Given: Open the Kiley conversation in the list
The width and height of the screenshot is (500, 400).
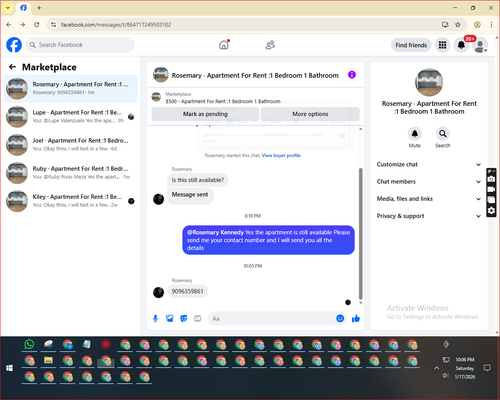Looking at the screenshot, I should 70,201.
